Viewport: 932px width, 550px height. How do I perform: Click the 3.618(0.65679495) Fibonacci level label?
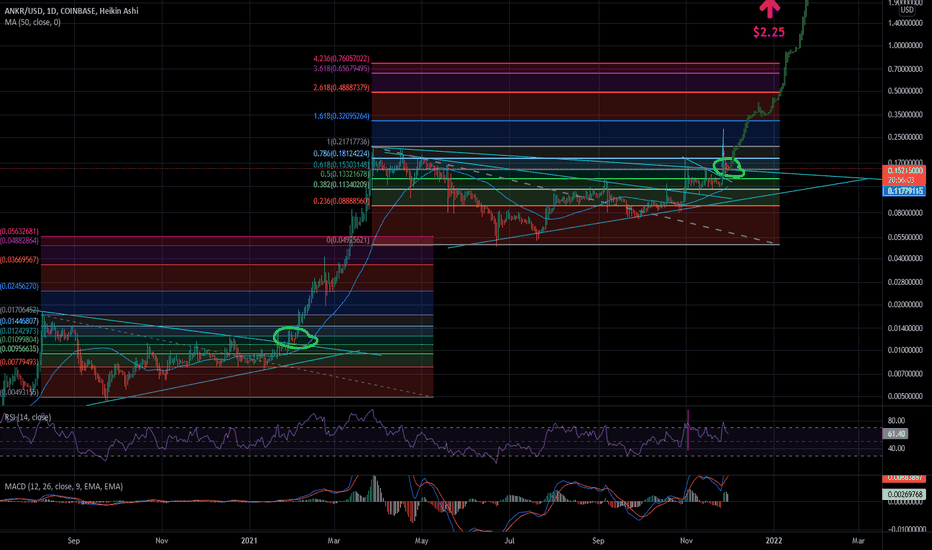pyautogui.click(x=341, y=69)
